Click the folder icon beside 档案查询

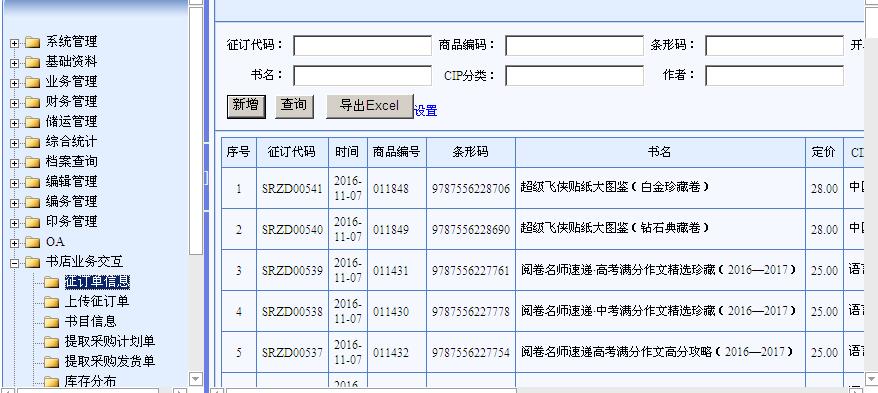coord(32,163)
